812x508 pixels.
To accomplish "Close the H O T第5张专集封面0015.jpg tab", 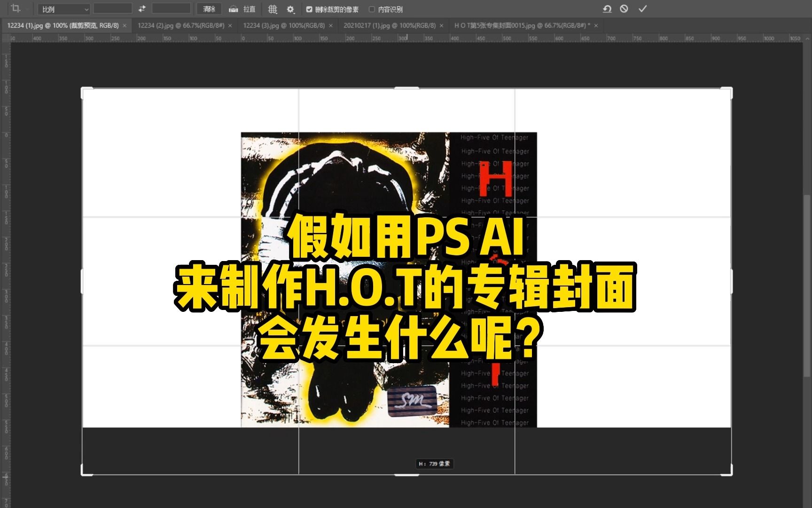I will click(x=596, y=26).
